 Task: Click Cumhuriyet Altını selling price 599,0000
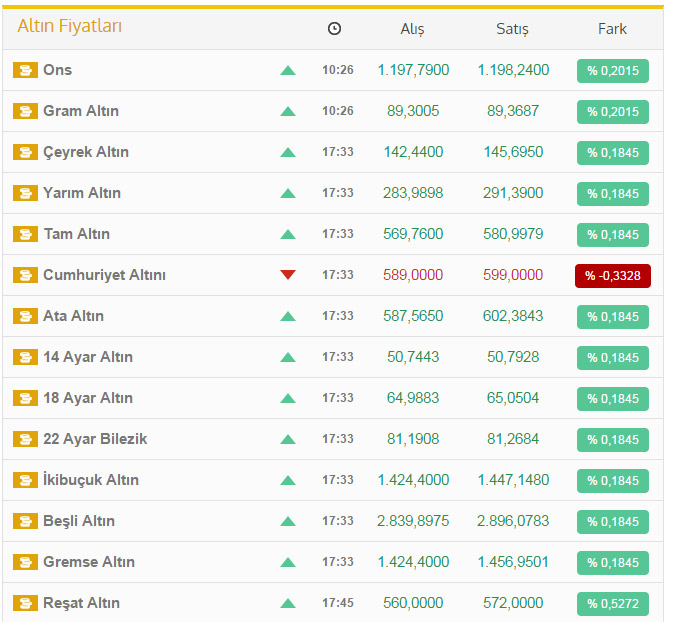[513, 275]
